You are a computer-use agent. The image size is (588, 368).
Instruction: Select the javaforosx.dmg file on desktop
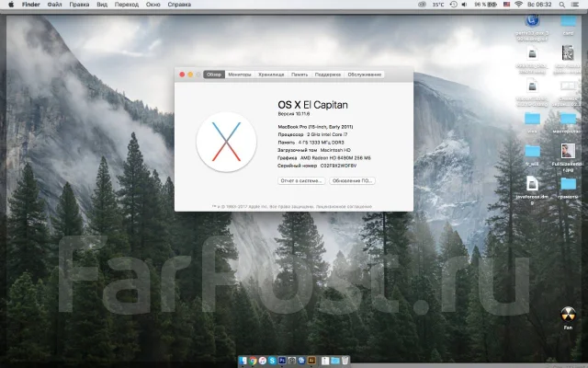(x=532, y=184)
